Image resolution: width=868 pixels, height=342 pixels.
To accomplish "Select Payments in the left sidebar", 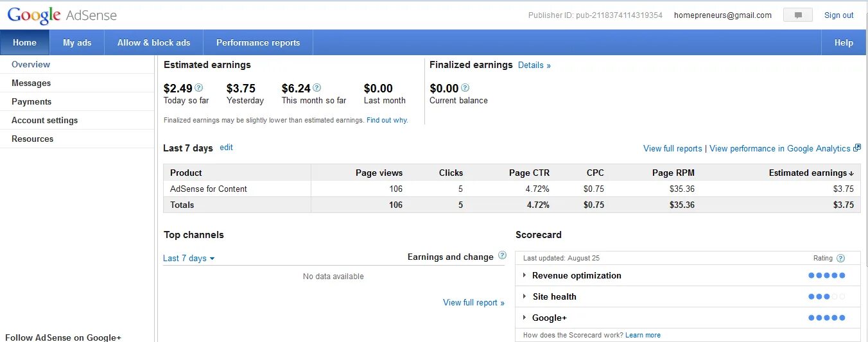I will pyautogui.click(x=31, y=101).
